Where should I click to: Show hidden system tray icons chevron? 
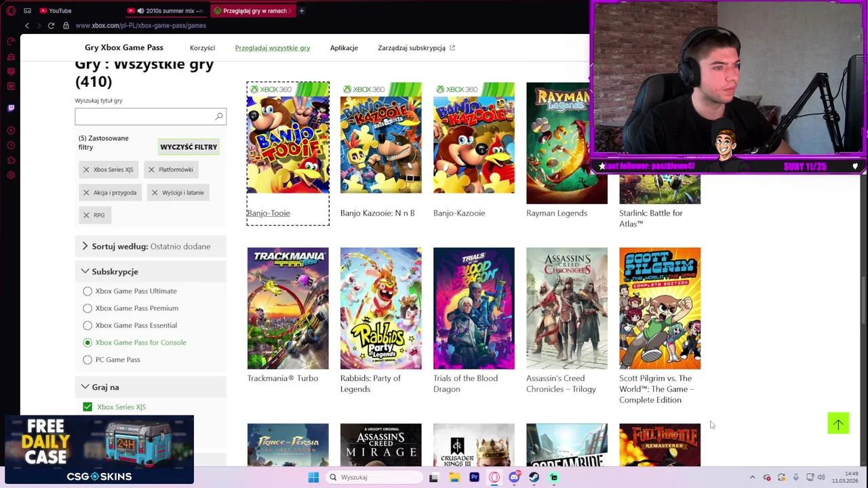[x=752, y=477]
